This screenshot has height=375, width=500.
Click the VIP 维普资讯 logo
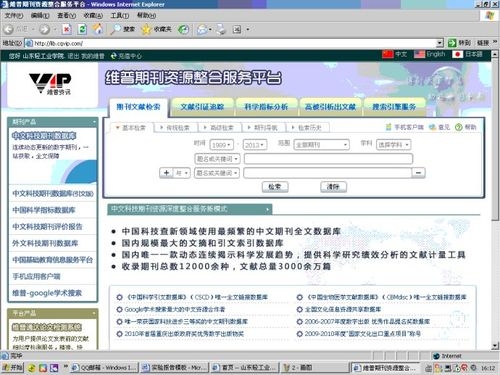point(51,84)
